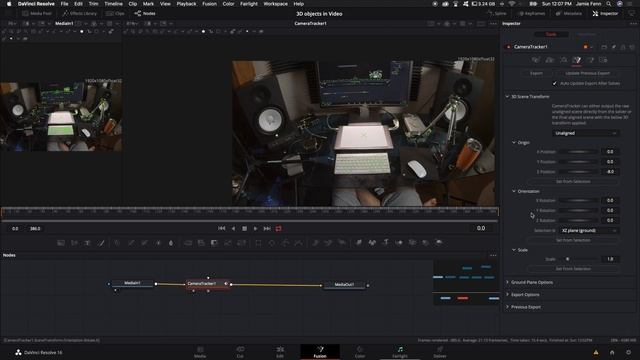Adjust the X Position slider

pos(578,151)
